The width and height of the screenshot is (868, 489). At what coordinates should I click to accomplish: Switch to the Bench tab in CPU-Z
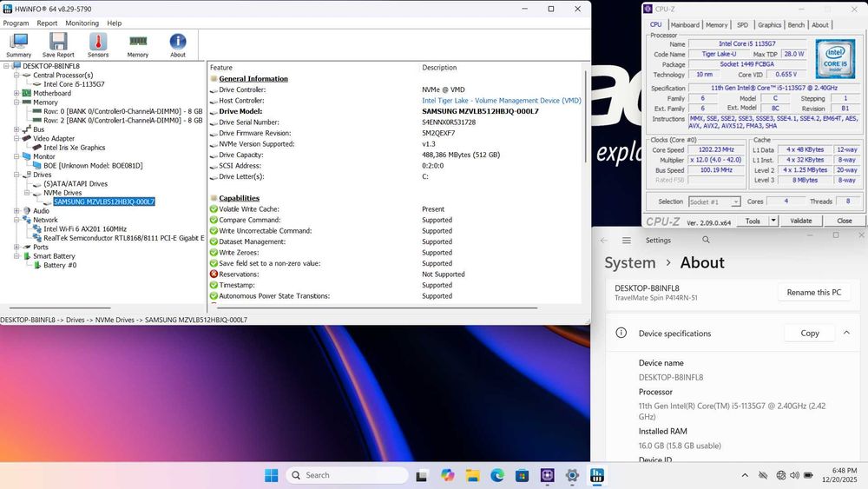796,25
